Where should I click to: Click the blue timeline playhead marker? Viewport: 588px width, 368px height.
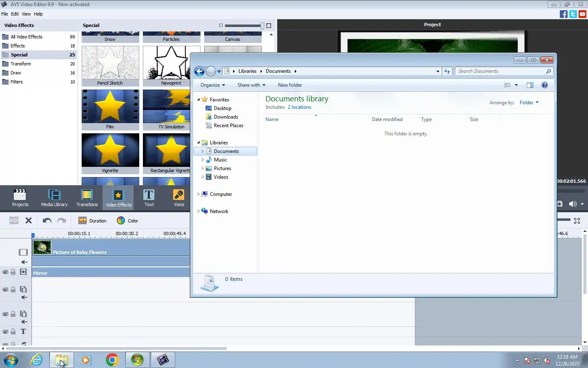click(33, 235)
